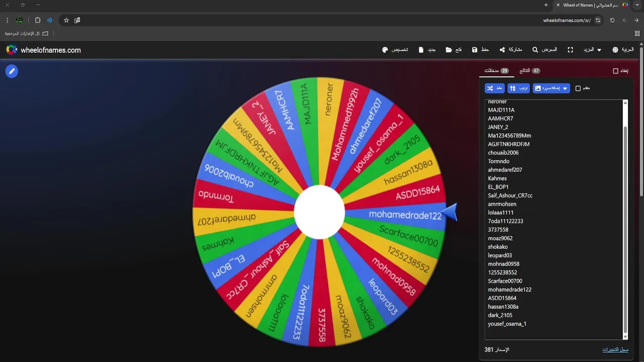Image resolution: width=644 pixels, height=362 pixels.
Task: Click the entry 'AAMHCR7' in the list
Action: tap(501, 119)
